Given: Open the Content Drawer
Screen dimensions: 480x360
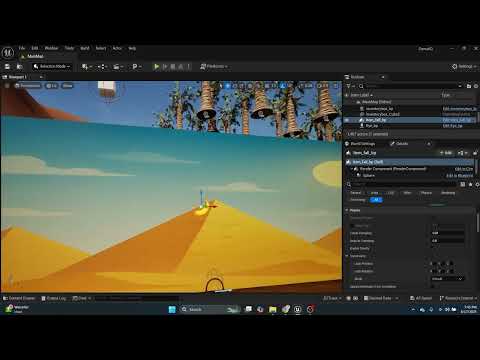Looking at the screenshot, I should [x=19, y=298].
